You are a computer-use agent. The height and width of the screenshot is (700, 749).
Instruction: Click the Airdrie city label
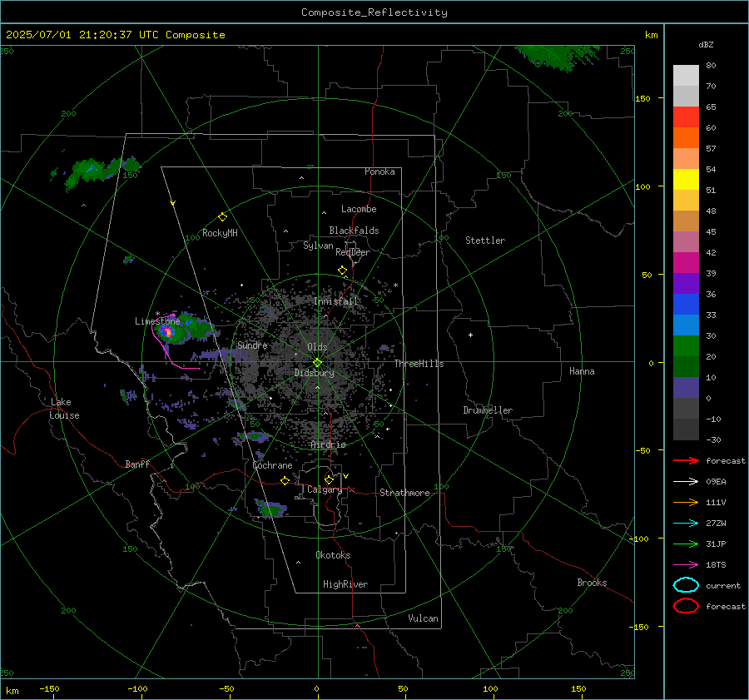[x=328, y=444]
